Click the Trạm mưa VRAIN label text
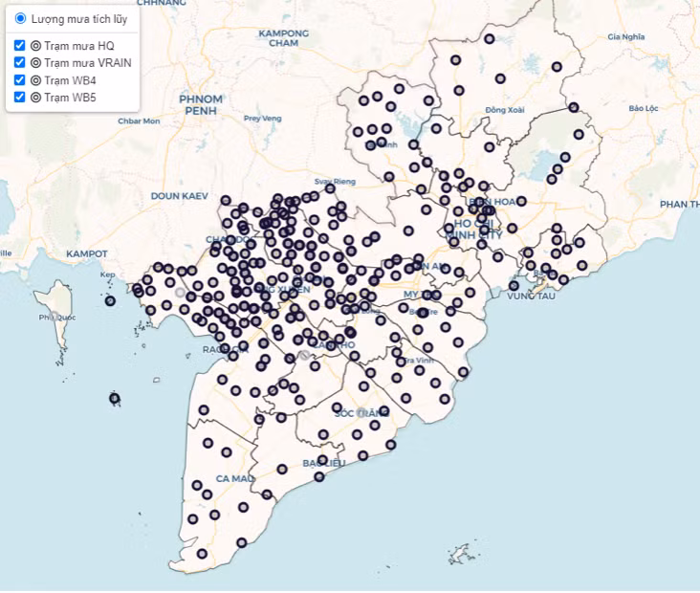700x593 pixels. pos(88,62)
